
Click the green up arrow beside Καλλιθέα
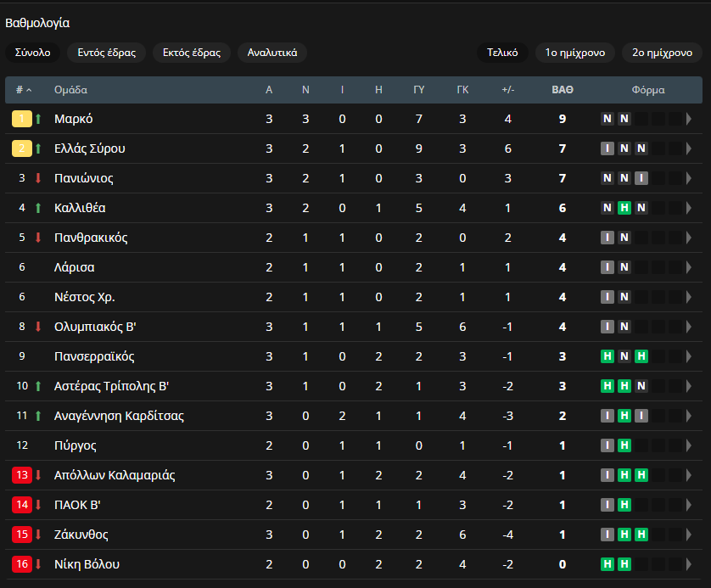click(38, 208)
